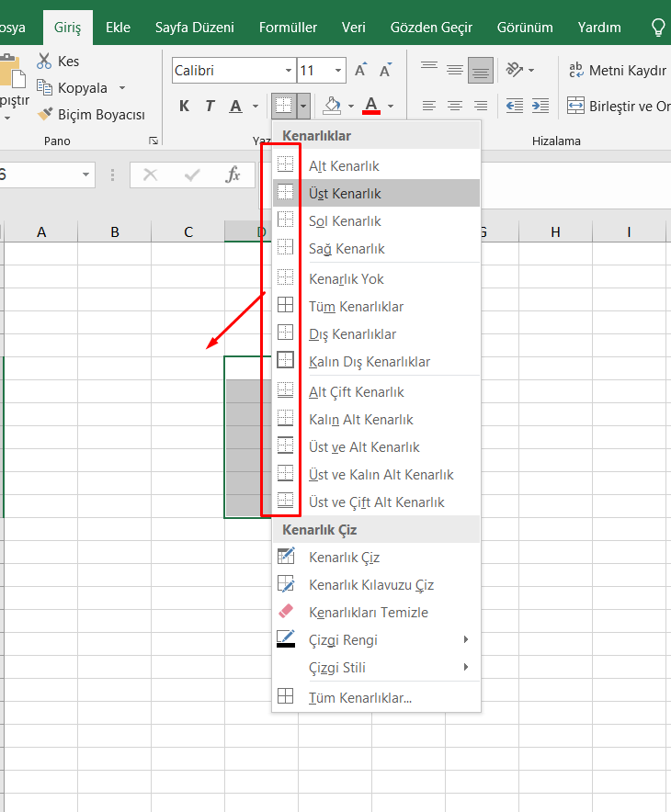
Task: Align text to middle of cell
Action: pos(455,70)
